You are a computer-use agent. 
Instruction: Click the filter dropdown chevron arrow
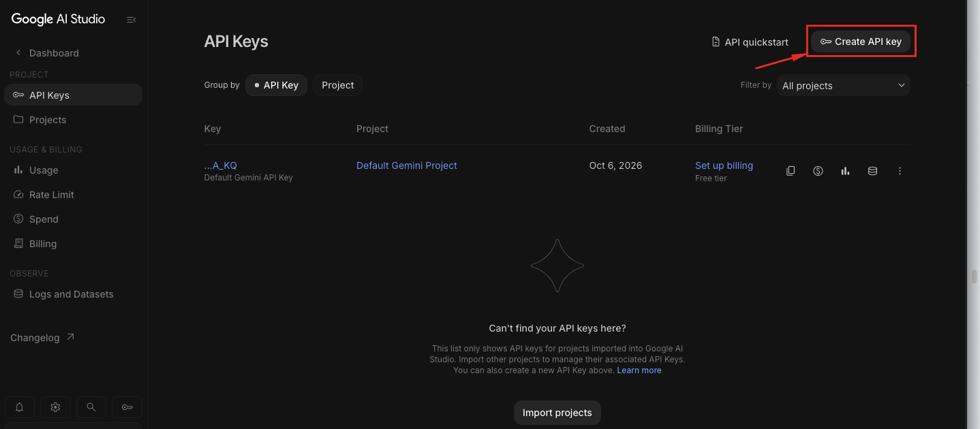click(902, 85)
